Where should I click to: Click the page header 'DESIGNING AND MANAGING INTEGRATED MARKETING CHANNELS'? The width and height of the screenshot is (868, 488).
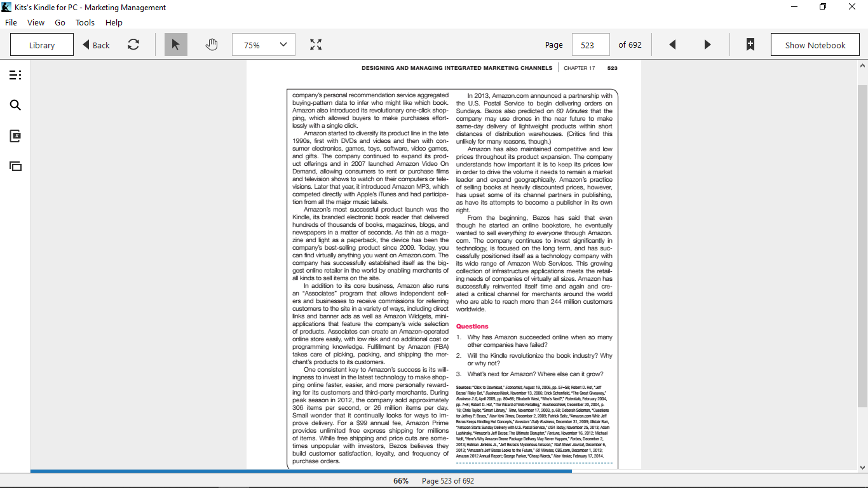[457, 68]
